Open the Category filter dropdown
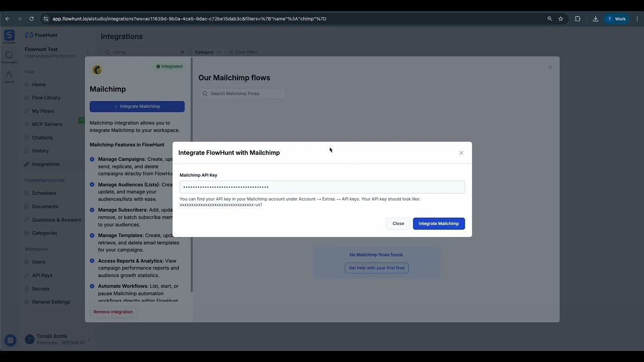Screen dimensions: 644x362 (x=208, y=52)
